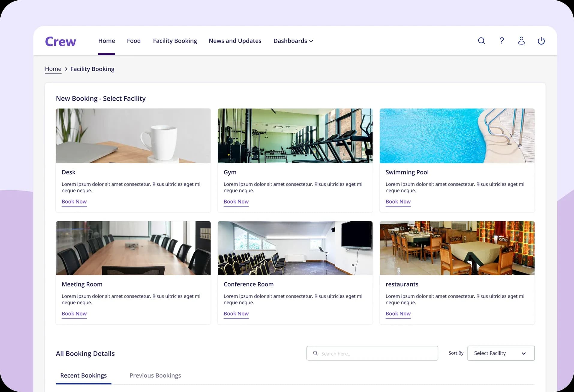Click the magnifier icon in the booking search box
This screenshot has width=574, height=392.
[315, 353]
